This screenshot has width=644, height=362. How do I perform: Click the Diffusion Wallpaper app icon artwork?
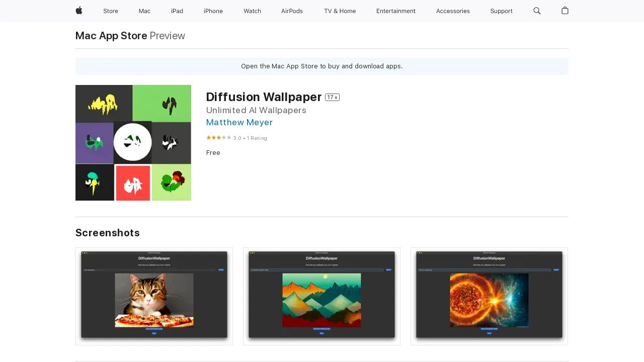click(133, 142)
